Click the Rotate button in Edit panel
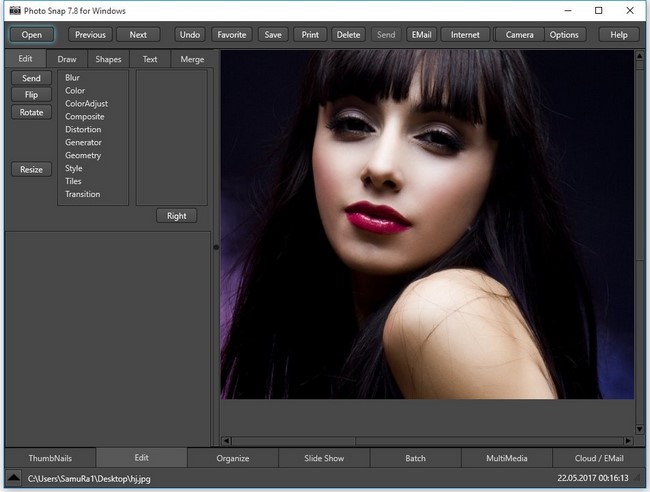This screenshot has width=650, height=492. [31, 112]
